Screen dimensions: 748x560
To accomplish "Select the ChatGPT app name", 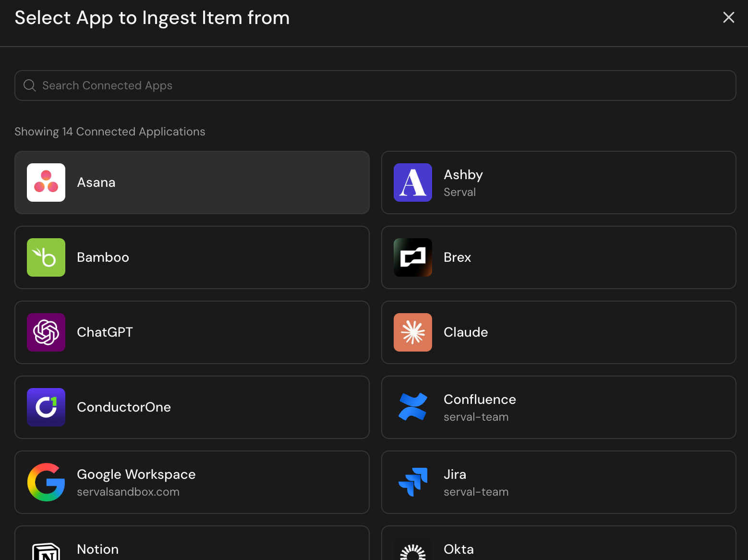I will point(105,332).
